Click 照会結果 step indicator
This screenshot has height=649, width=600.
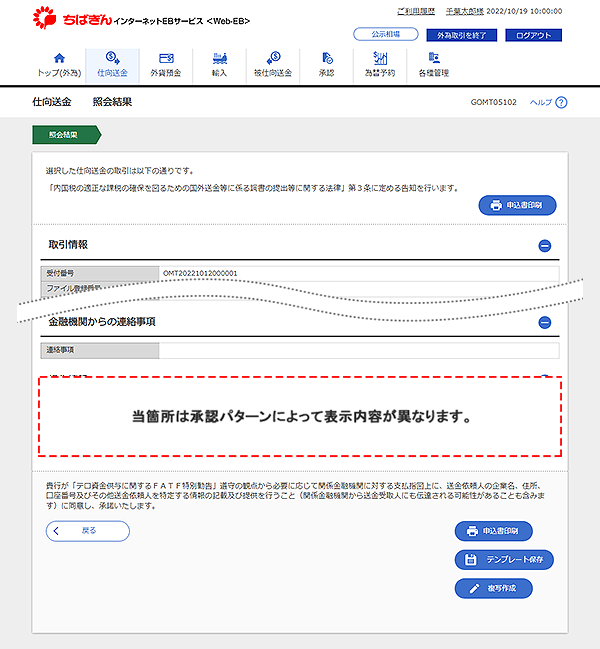[66, 135]
